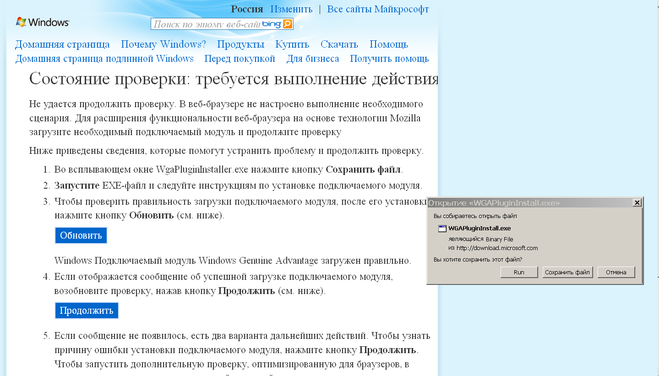Go to Домашняя страница menu item
The height and width of the screenshot is (376, 659).
[x=62, y=44]
